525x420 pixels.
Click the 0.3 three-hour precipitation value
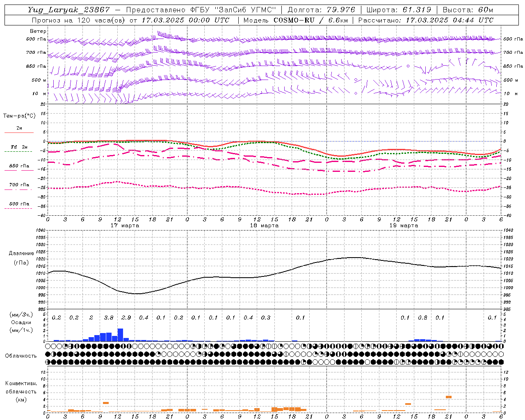click(266, 318)
